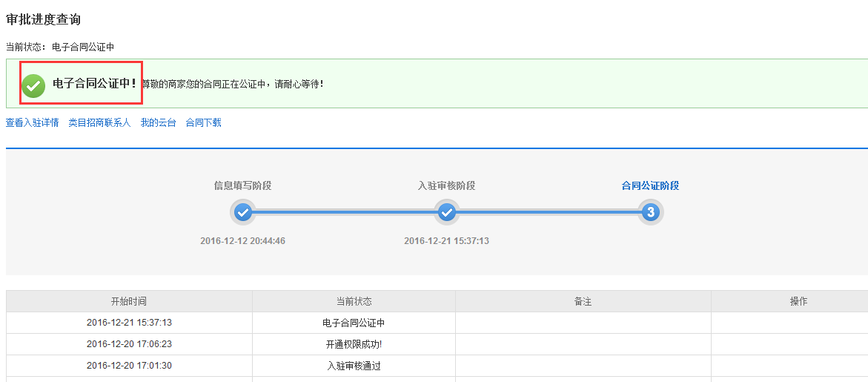
Task: Click the step 3 circle marker
Action: tap(651, 212)
